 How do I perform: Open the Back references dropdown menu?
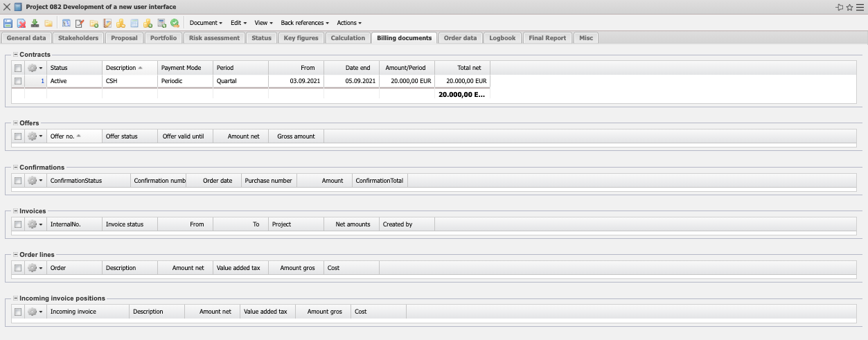305,23
